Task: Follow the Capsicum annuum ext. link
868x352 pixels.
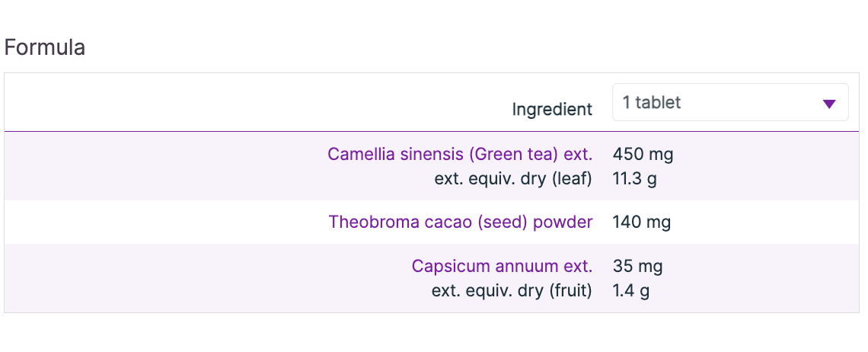Action: tap(502, 266)
